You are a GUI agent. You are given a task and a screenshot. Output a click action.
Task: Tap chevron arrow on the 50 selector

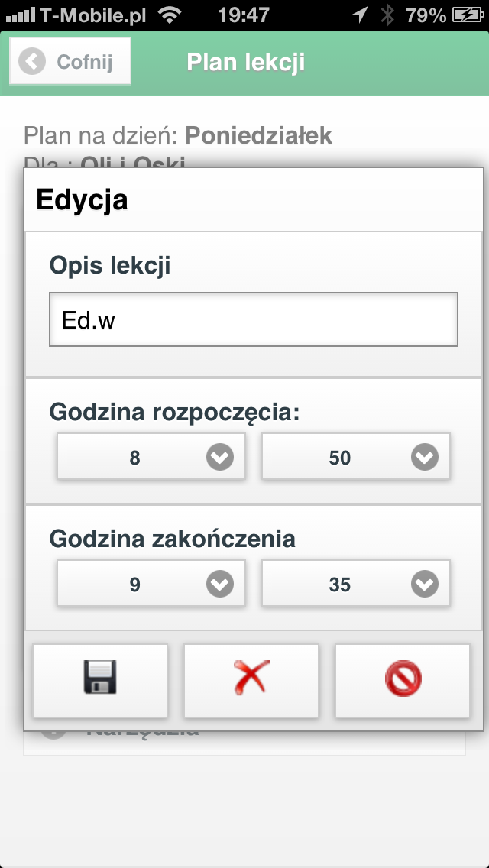(425, 457)
